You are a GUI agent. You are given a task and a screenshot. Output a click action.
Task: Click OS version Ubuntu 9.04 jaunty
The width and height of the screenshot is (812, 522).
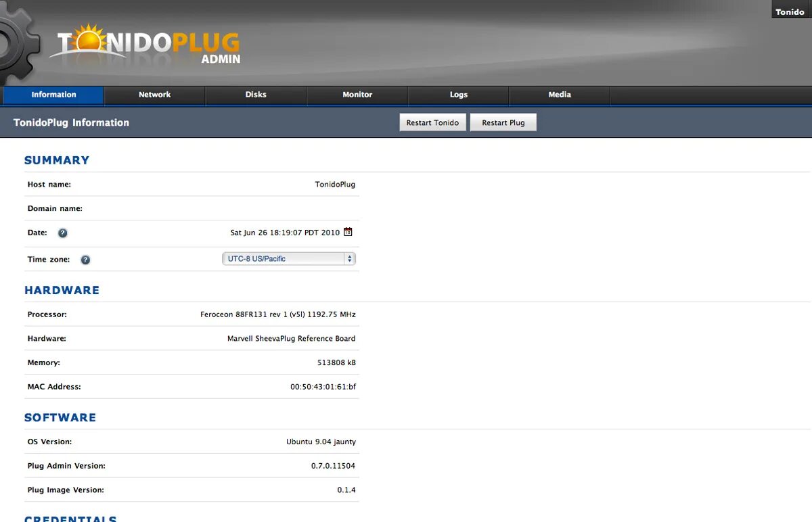[321, 442]
